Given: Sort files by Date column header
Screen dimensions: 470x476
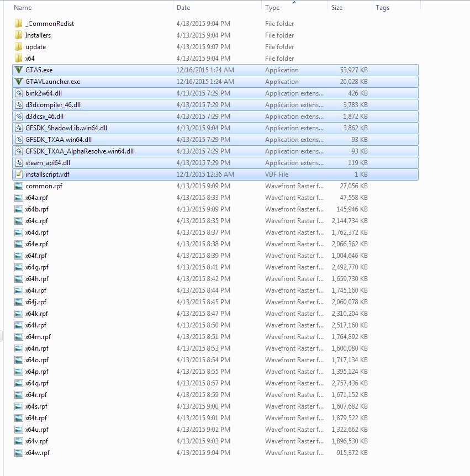Looking at the screenshot, I should [183, 8].
